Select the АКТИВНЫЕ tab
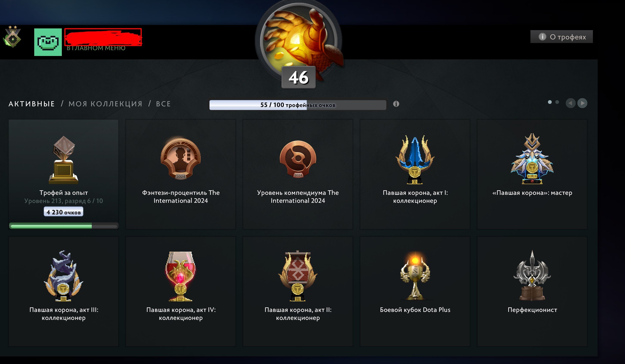This screenshot has height=364, width=625. click(32, 104)
